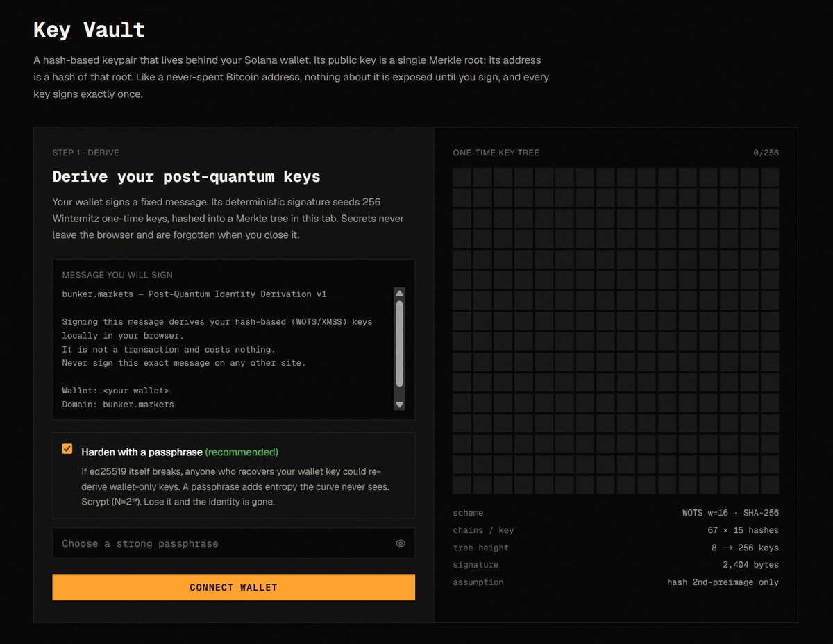Click the 'assumption' row label

pyautogui.click(x=478, y=582)
